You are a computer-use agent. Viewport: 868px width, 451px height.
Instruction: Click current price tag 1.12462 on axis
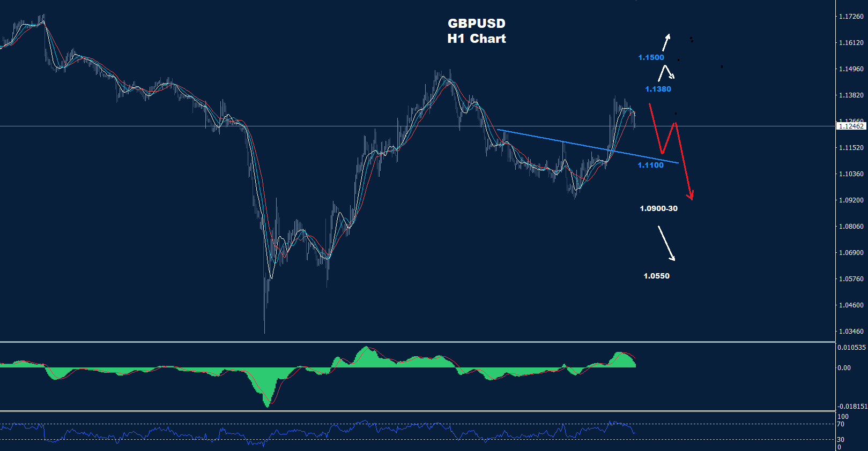851,126
